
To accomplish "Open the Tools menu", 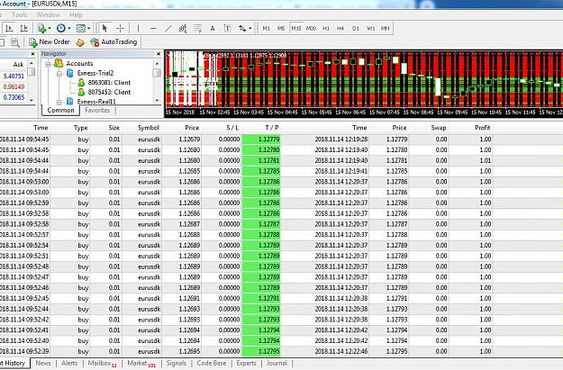I will tap(19, 15).
